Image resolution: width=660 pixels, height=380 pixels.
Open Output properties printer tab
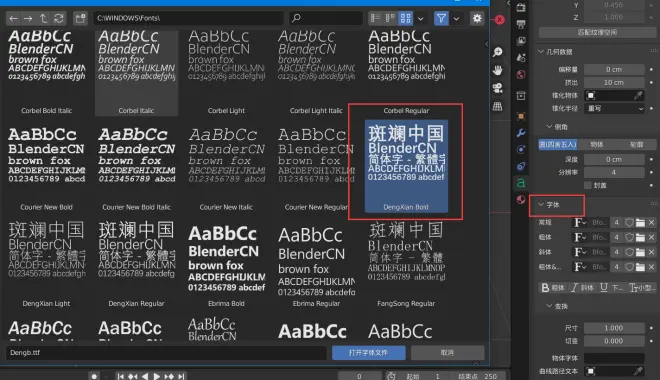(x=521, y=24)
